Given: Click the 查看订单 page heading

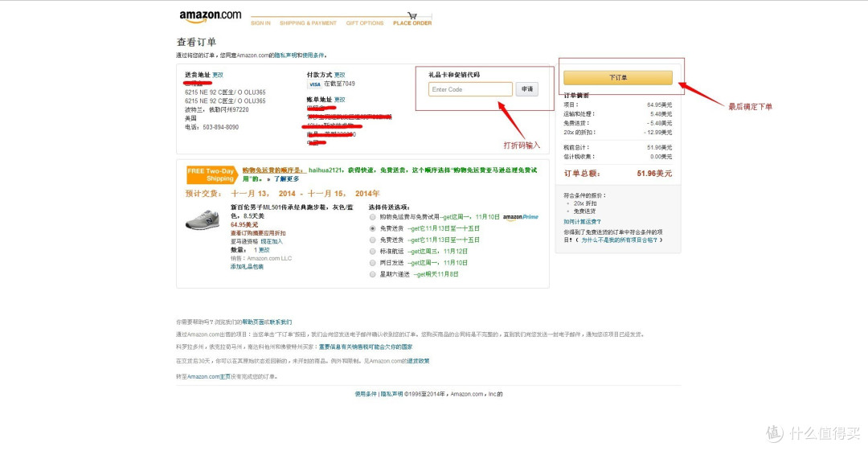Looking at the screenshot, I should click(x=196, y=42).
